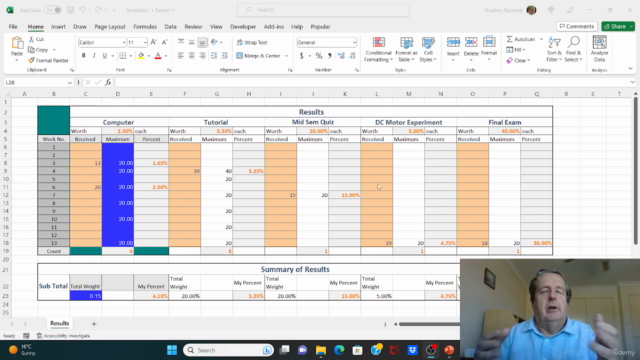Click into the formula bar
This screenshot has height=360, width=640.
pos(373,82)
